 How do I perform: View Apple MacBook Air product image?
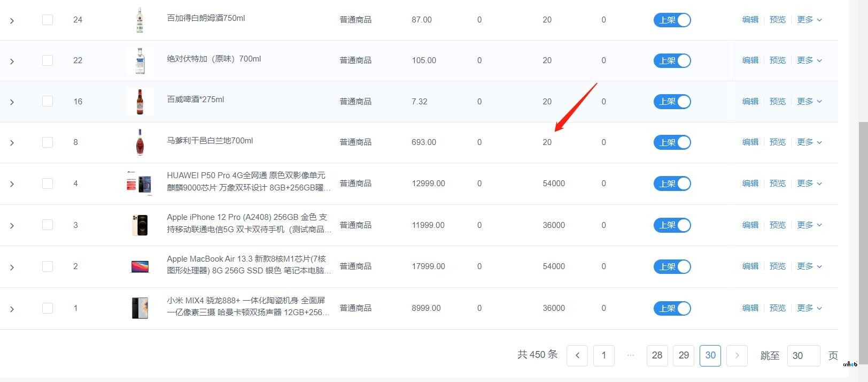(140, 266)
